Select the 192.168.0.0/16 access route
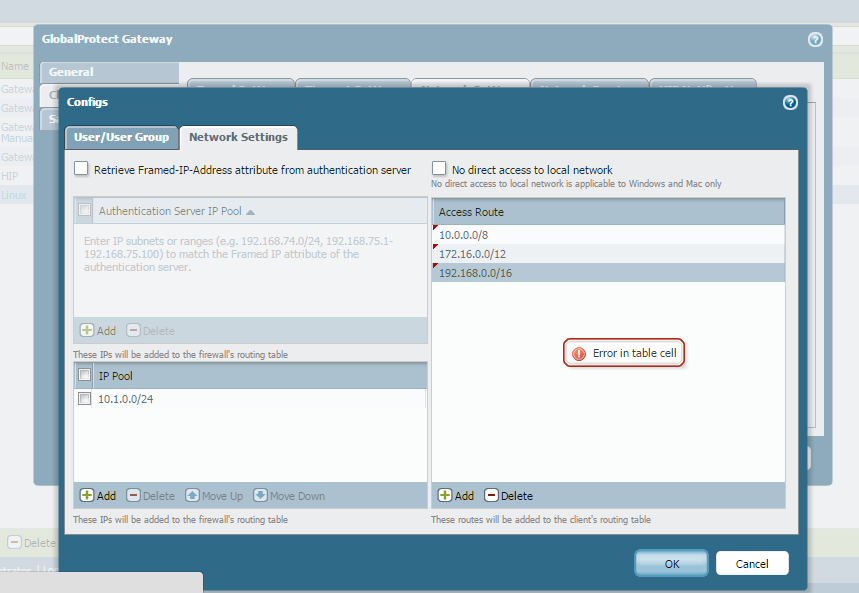859x593 pixels. pyautogui.click(x=608, y=273)
